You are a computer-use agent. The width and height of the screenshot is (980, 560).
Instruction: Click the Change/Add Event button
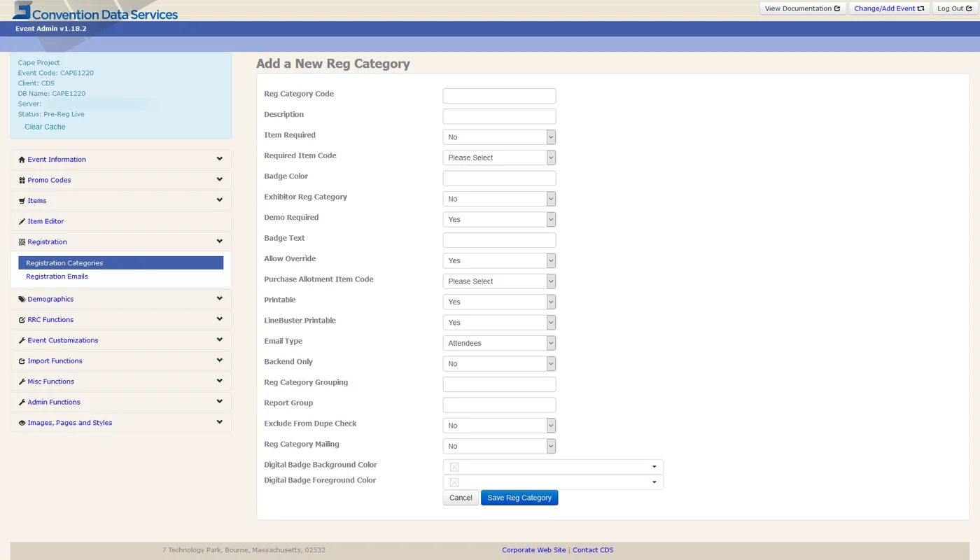889,8
